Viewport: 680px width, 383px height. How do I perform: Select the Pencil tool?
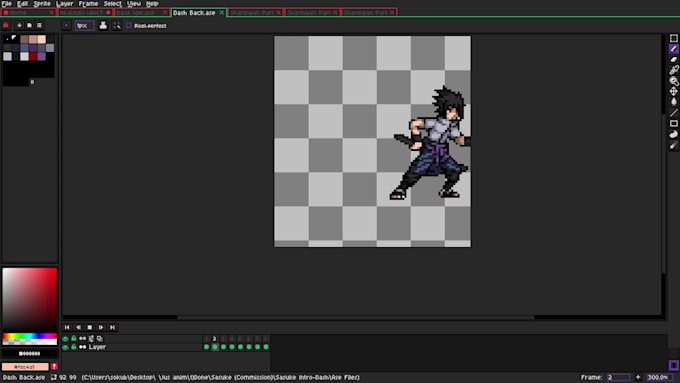click(673, 49)
